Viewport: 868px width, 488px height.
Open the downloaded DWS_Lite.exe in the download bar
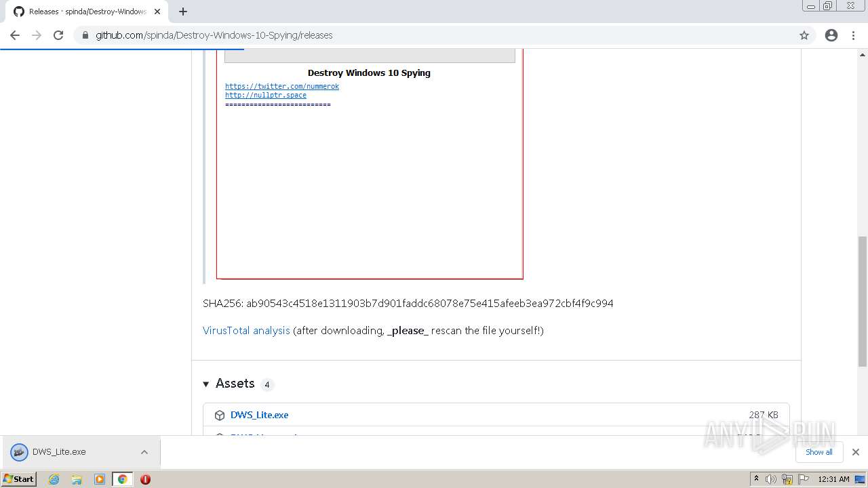pos(59,452)
